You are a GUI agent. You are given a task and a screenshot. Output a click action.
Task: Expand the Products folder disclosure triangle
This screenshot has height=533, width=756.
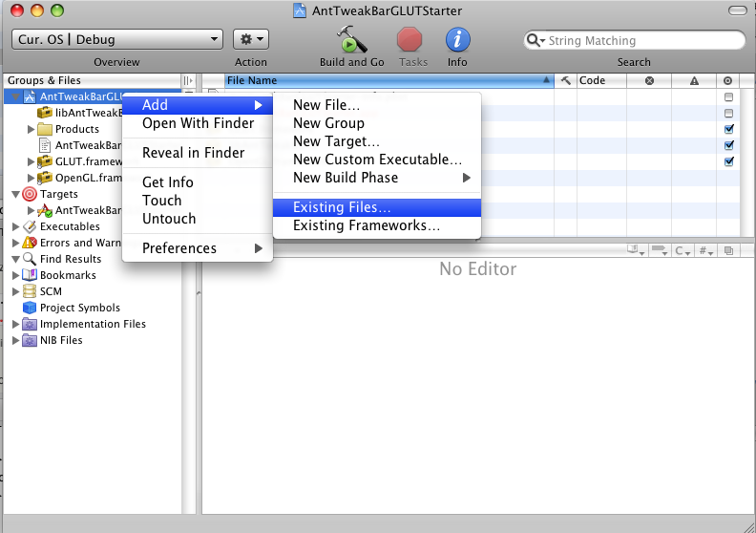coord(31,129)
